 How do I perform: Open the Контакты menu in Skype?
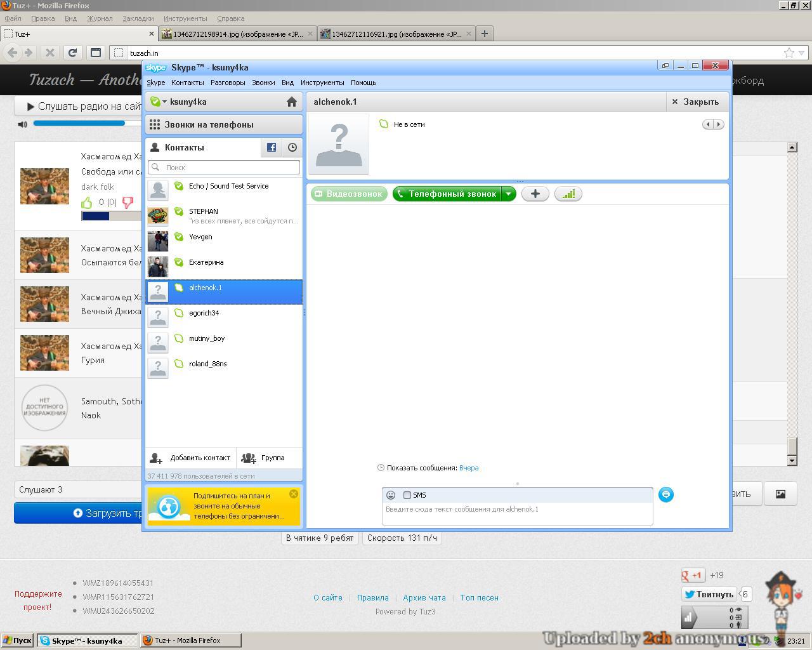coord(188,83)
